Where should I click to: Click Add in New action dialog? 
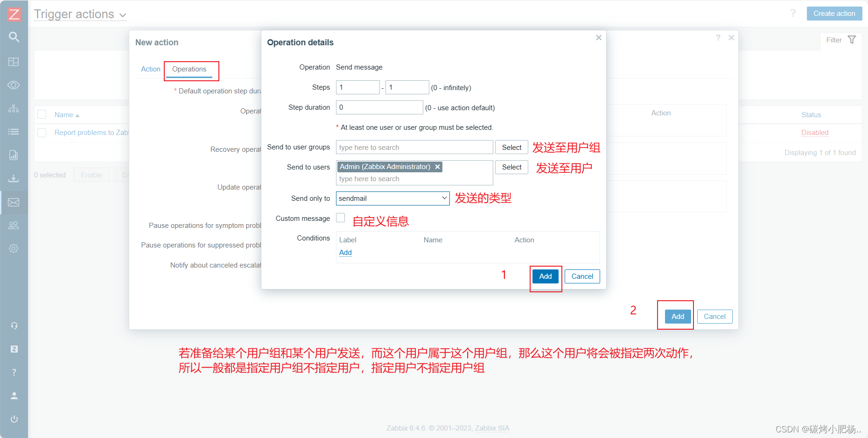point(678,317)
